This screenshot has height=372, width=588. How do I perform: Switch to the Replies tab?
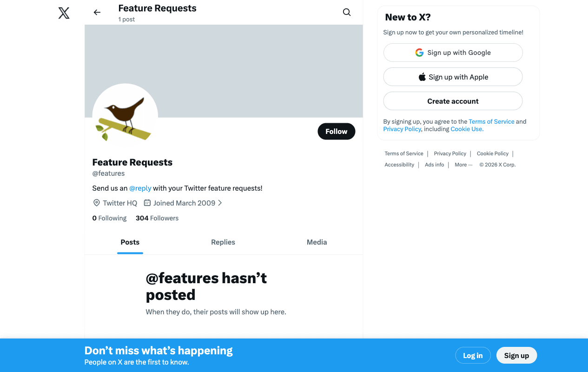223,242
